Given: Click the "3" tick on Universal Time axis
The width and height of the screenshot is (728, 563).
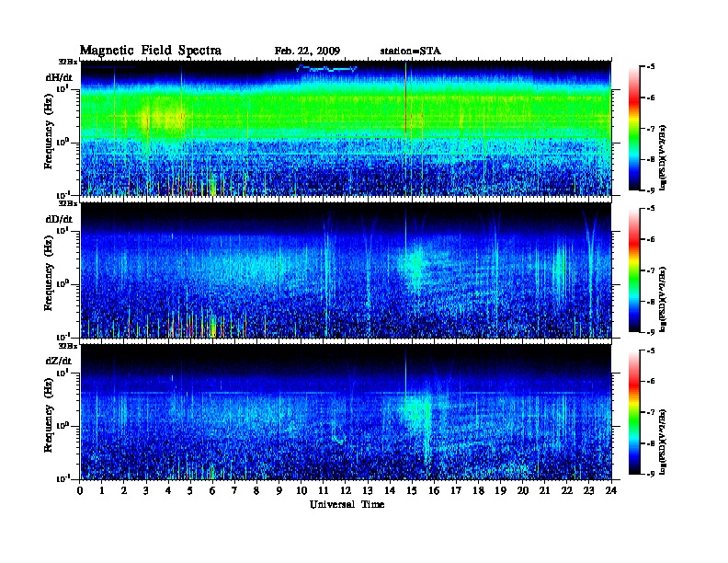Looking at the screenshot, I should pos(146,490).
